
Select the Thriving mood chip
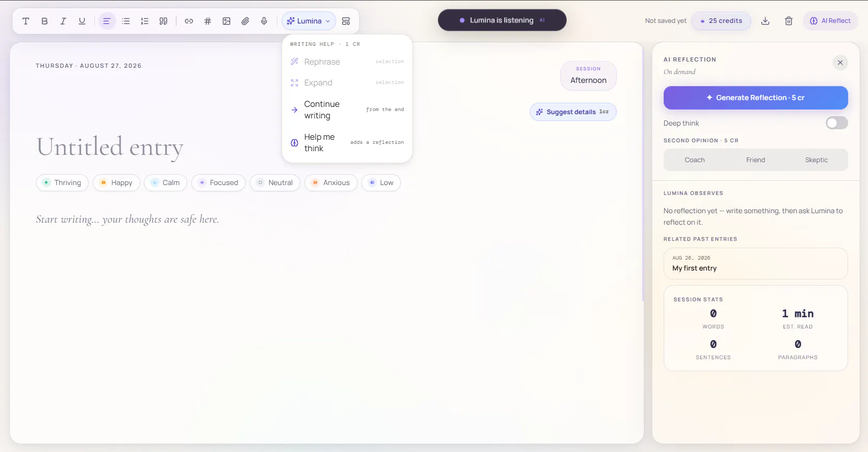point(62,183)
